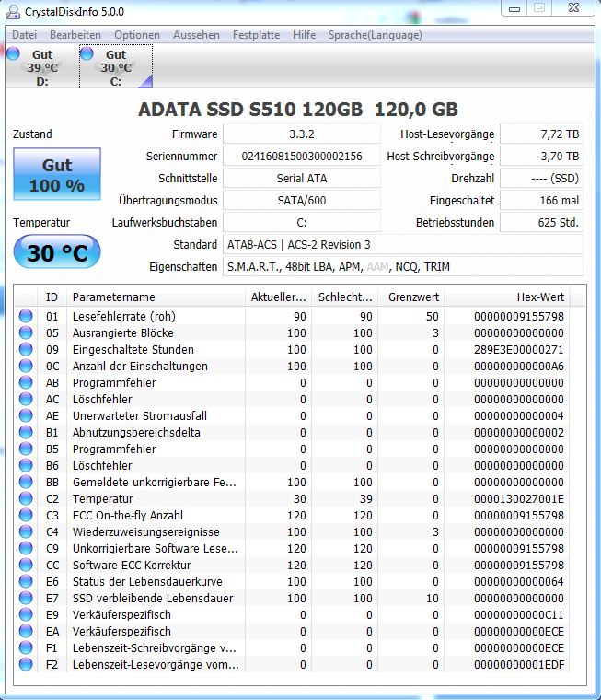Click the serial number field 0241608150030002156
This screenshot has height=700, width=601.
(302, 157)
